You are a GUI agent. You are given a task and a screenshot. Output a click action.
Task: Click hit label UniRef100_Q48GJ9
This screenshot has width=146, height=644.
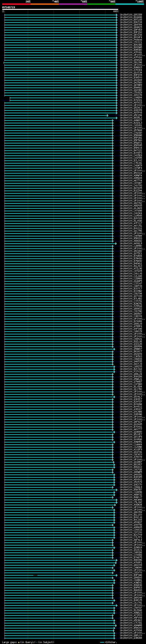(x=131, y=324)
